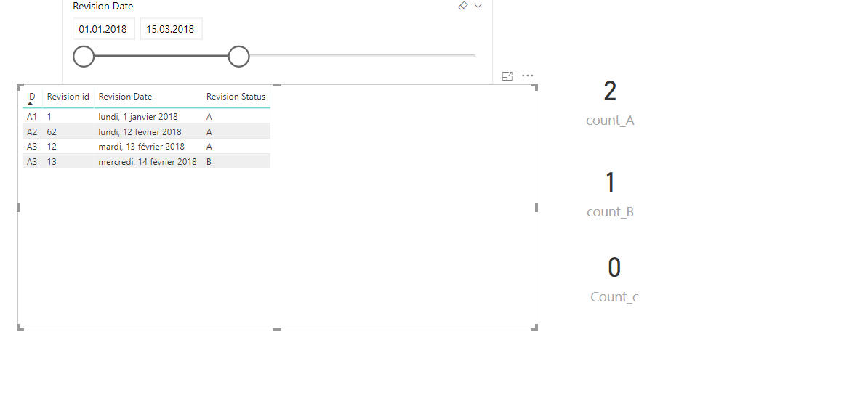Select the Revision Status B cell
Image resolution: width=868 pixels, height=398 pixels.
click(209, 161)
